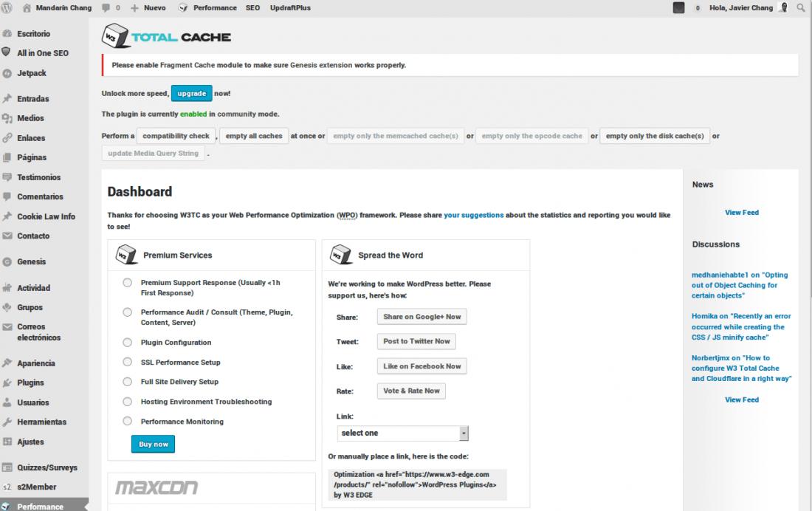Click the Nuevo plus icon

coord(134,8)
